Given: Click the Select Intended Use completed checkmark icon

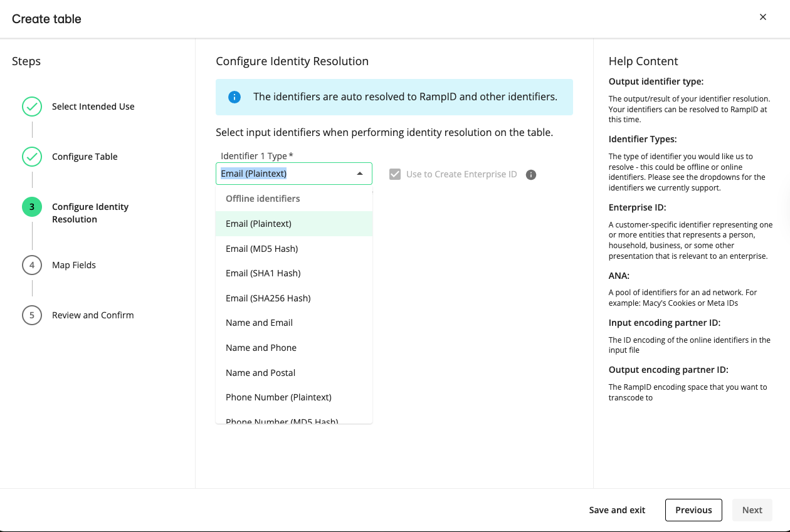Looking at the screenshot, I should [x=32, y=107].
